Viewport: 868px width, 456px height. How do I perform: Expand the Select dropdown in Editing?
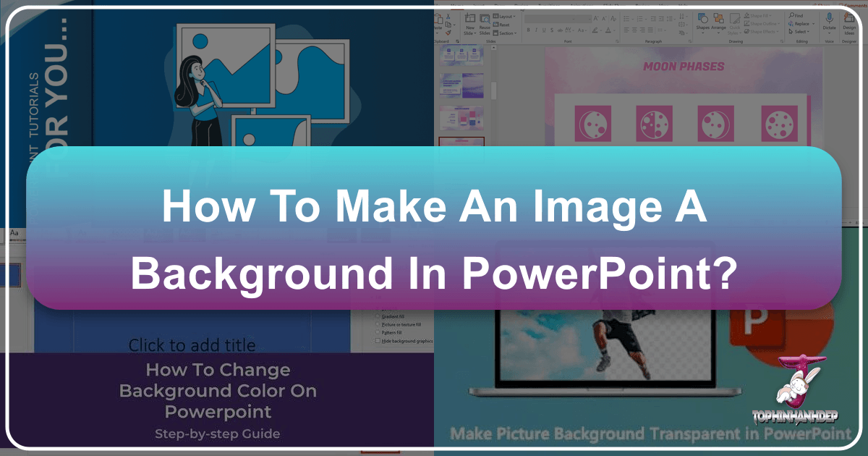[x=801, y=32]
